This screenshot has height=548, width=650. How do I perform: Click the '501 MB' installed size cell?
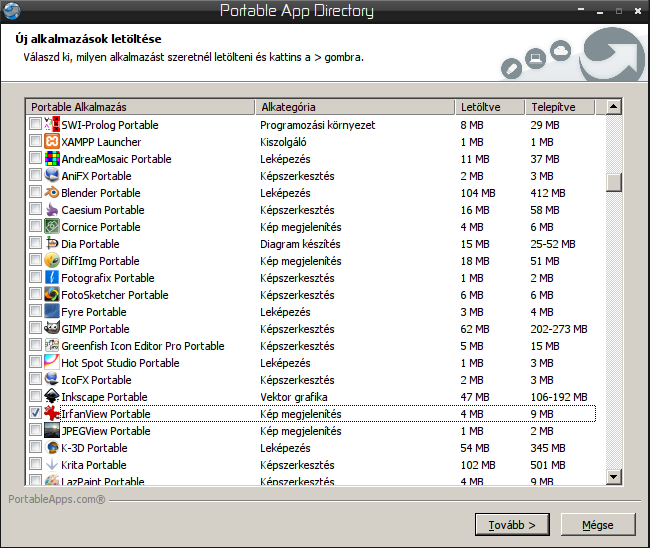548,465
